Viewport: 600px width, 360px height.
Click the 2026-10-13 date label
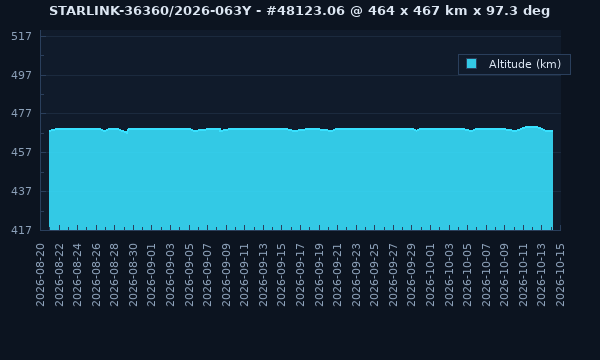(x=542, y=275)
